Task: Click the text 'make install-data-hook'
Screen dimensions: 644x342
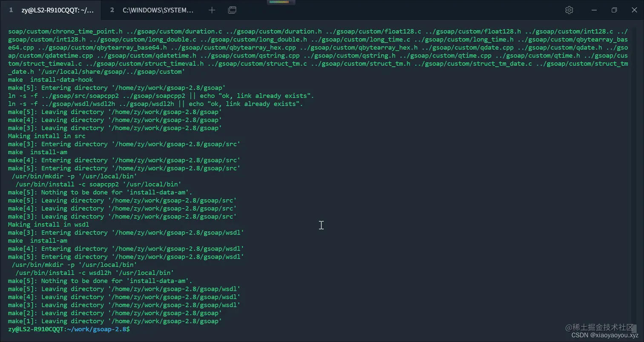Action: (x=50, y=80)
